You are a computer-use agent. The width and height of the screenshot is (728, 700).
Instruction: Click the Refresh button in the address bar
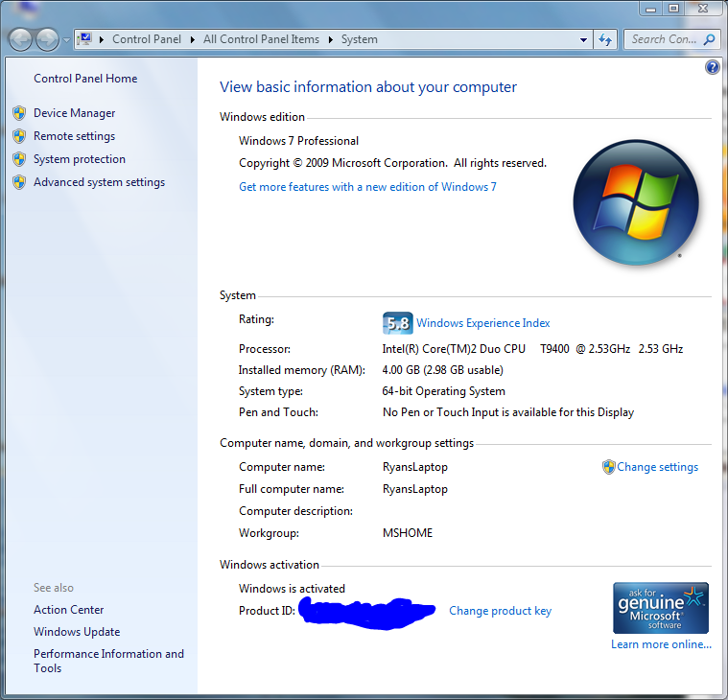coord(605,40)
